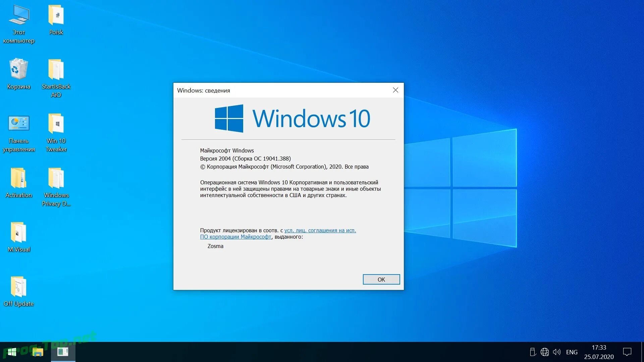Open the Start menu button

tap(12, 352)
